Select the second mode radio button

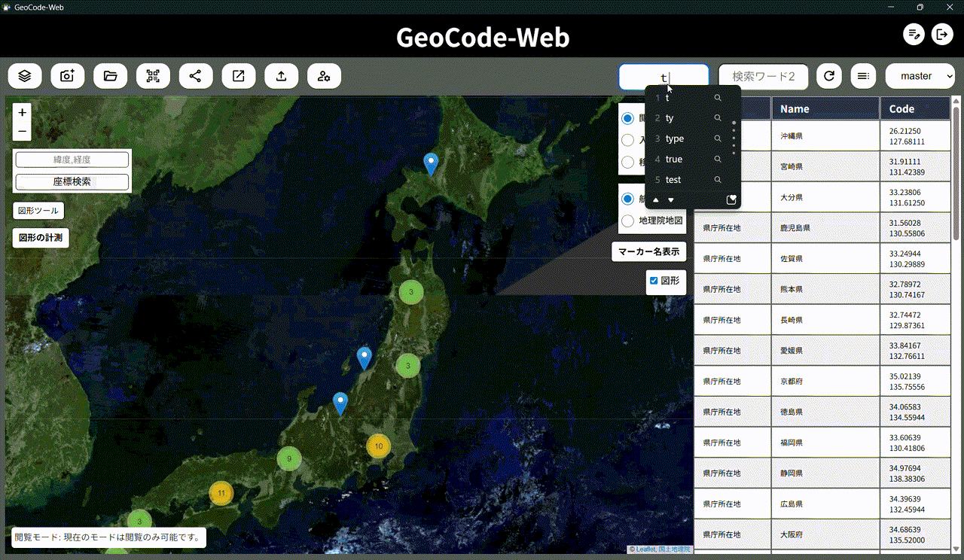[627, 140]
